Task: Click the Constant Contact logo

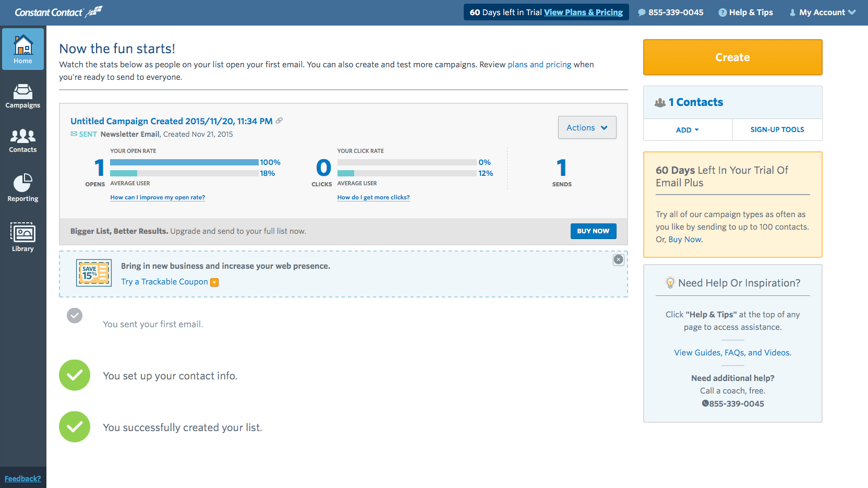Action: coord(58,12)
